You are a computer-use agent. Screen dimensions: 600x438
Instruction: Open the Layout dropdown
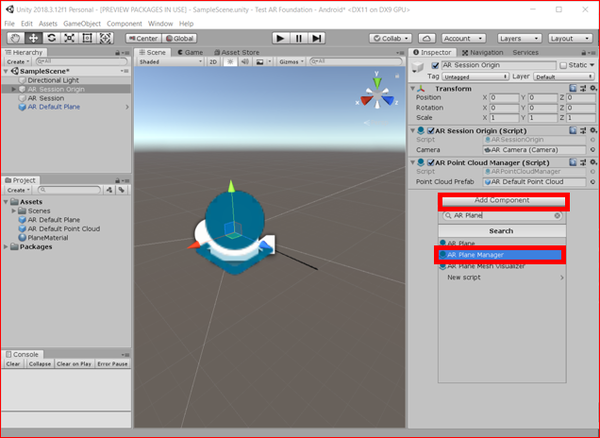pyautogui.click(x=570, y=39)
